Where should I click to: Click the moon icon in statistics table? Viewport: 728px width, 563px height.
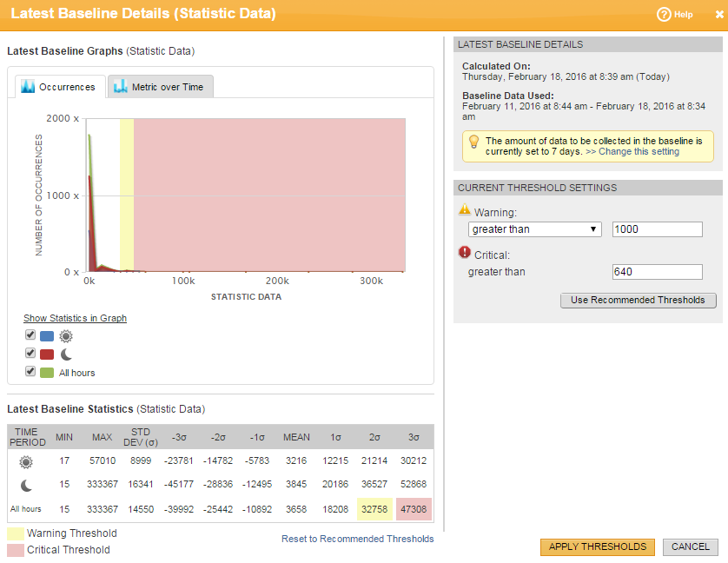click(26, 486)
